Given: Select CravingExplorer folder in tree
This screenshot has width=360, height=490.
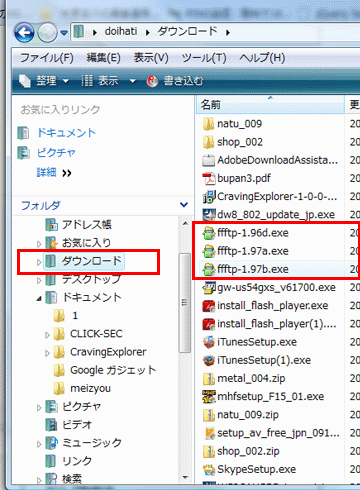Looking at the screenshot, I should point(108,352).
